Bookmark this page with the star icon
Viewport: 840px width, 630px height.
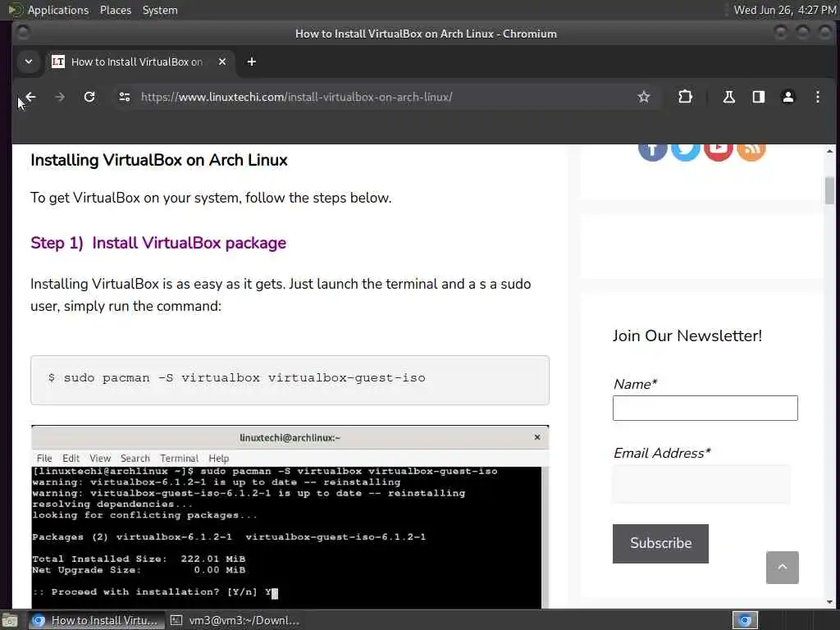pyautogui.click(x=643, y=97)
